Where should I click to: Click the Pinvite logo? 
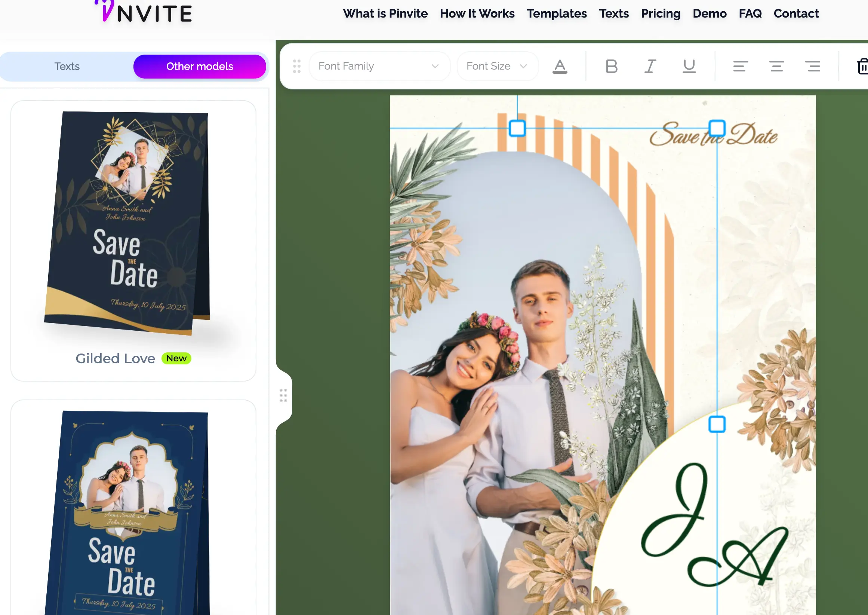(143, 12)
